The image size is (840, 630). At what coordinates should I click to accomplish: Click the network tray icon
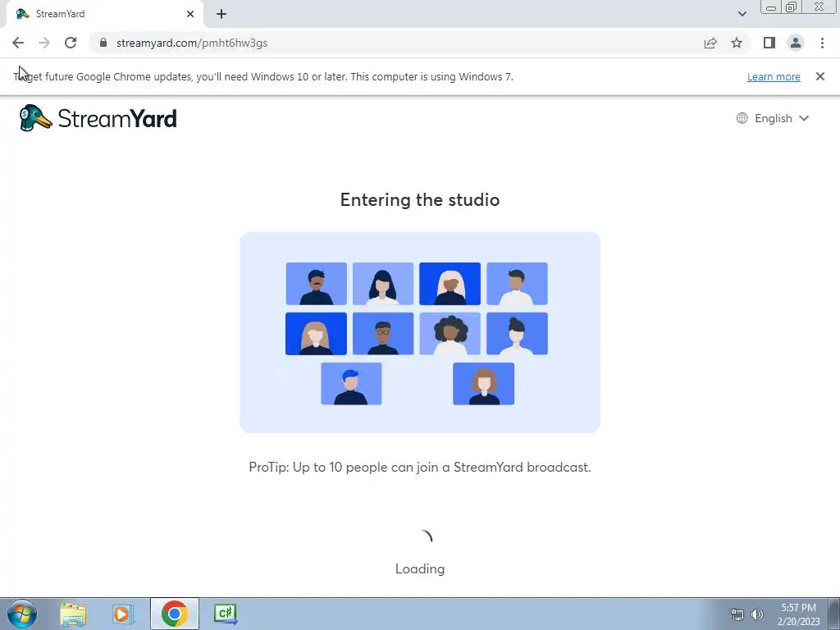pyautogui.click(x=737, y=614)
